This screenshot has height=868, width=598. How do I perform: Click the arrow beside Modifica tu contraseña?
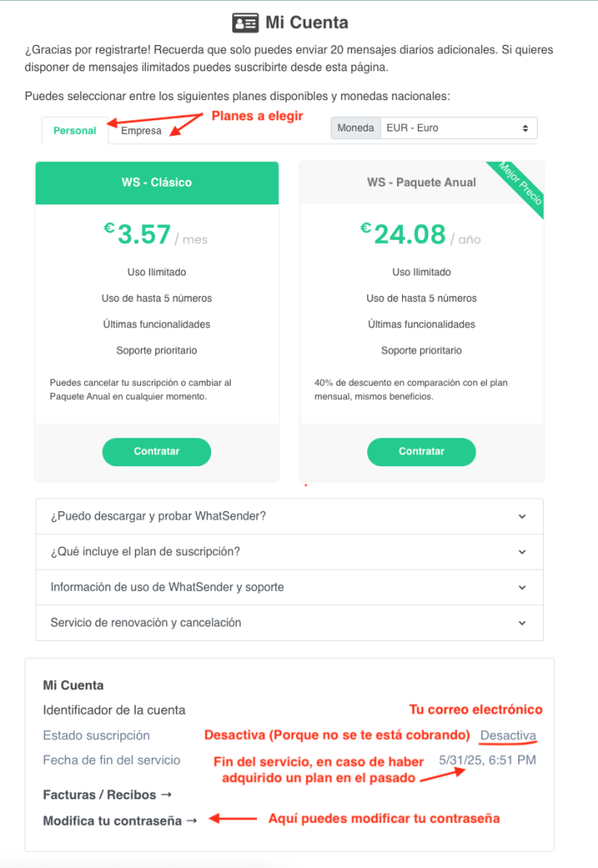[192, 821]
